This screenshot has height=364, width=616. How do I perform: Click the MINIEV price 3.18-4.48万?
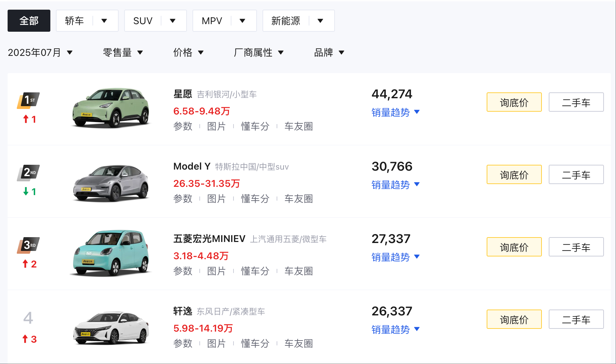pyautogui.click(x=201, y=256)
